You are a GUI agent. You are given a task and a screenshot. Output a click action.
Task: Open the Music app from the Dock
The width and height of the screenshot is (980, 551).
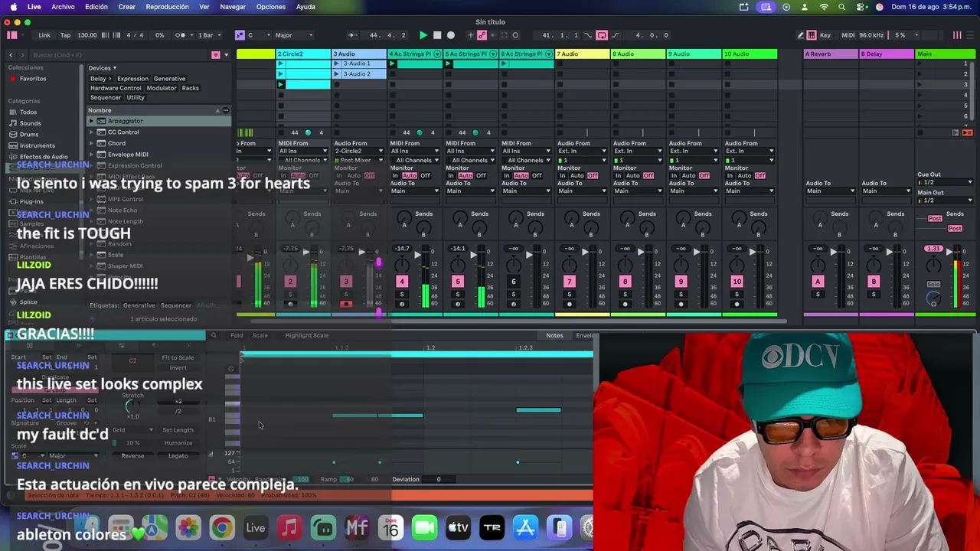coord(289,527)
